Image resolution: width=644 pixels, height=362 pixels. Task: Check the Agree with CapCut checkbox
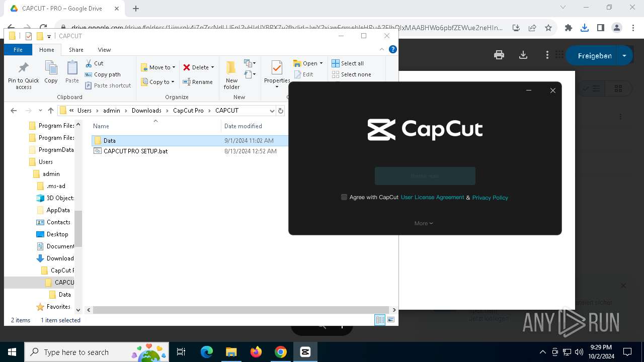344,197
